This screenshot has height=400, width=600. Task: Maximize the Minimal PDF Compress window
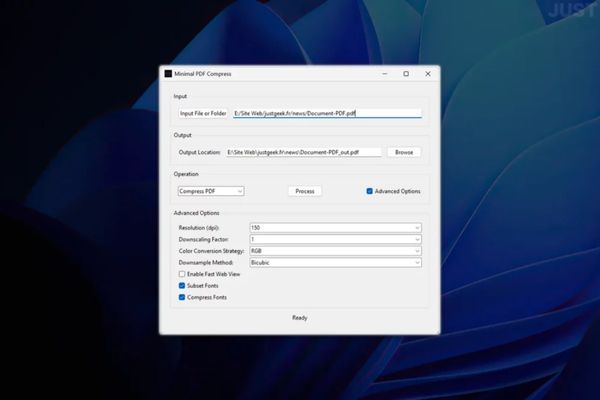tap(405, 74)
